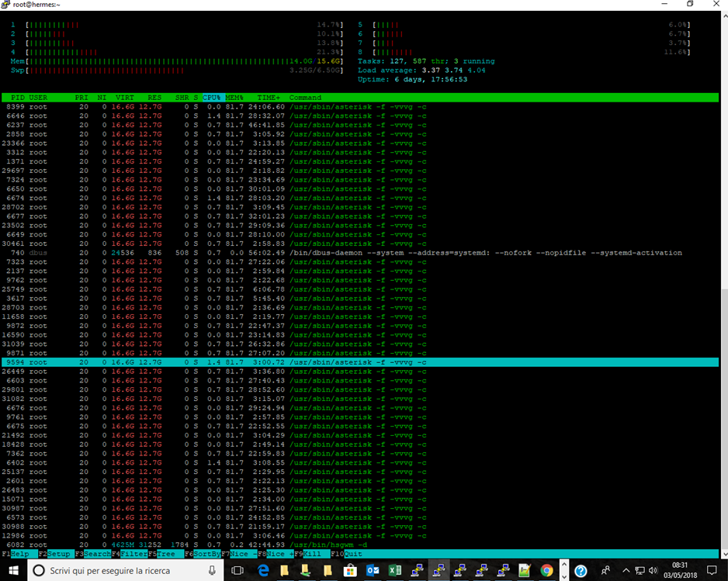728x581 pixels.
Task: Select the asterisk process row PID 29697
Action: 360,171
